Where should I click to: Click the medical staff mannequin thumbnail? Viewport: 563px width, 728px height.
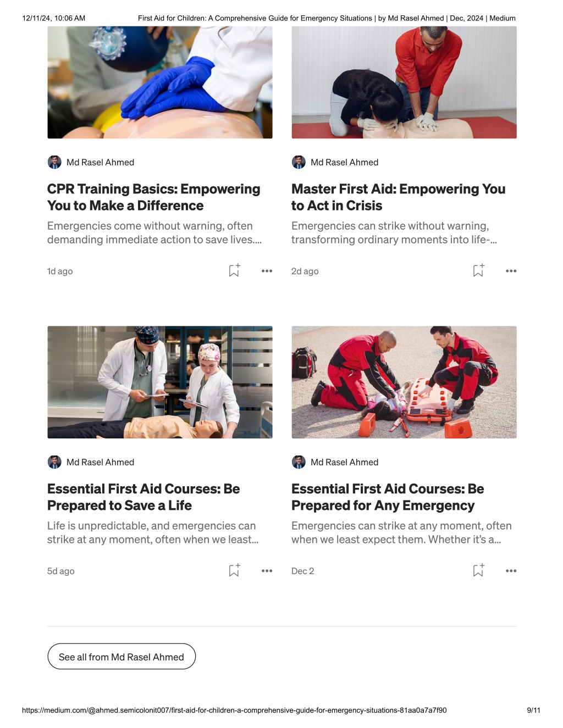(160, 382)
